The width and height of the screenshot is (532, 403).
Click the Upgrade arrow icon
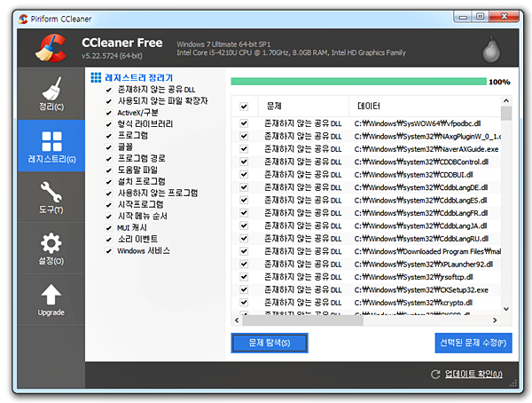point(51,295)
